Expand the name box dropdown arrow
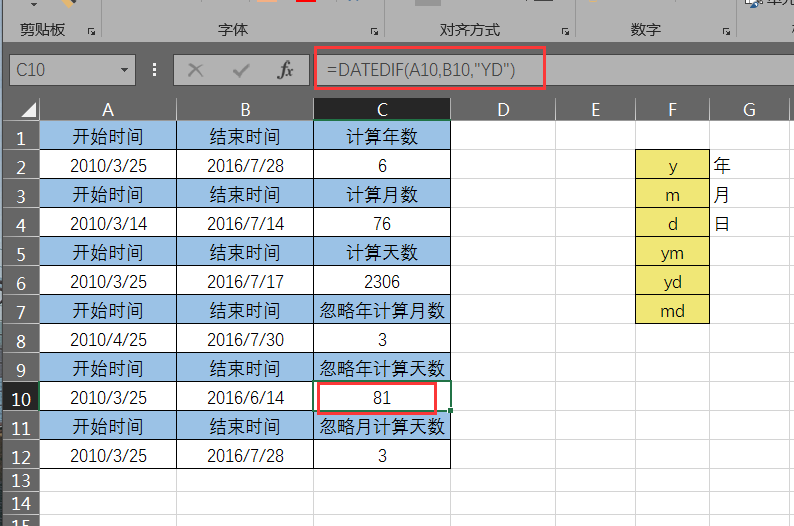794x526 pixels. click(x=124, y=70)
